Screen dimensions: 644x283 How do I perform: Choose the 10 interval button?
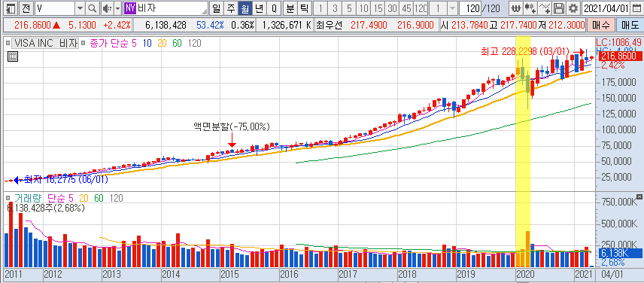coord(363,8)
